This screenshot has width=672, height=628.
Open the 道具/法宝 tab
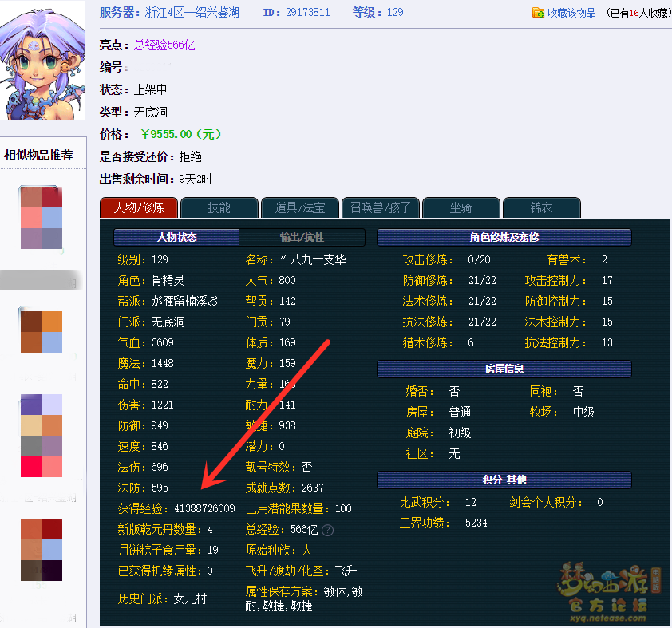(300, 207)
